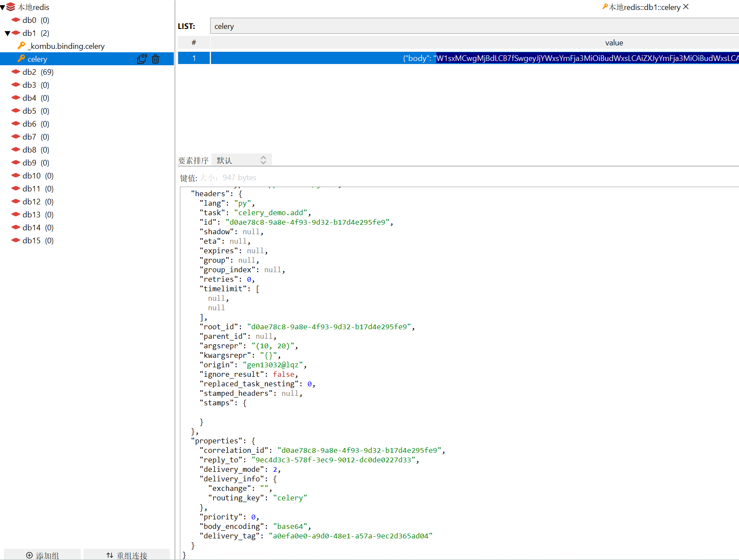This screenshot has width=739, height=560.
Task: Open the 要素排序 默认 sort dropdown
Action: click(x=242, y=160)
